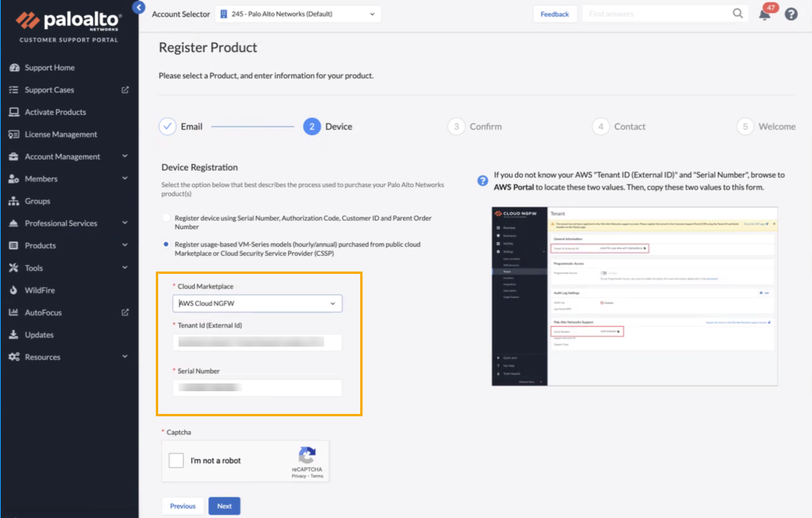Click the Previous button

click(182, 506)
